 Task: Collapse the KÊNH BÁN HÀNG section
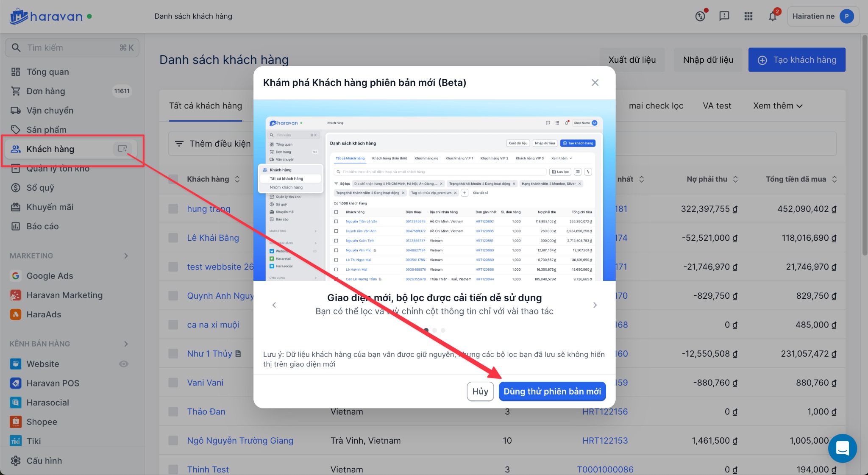(x=126, y=344)
